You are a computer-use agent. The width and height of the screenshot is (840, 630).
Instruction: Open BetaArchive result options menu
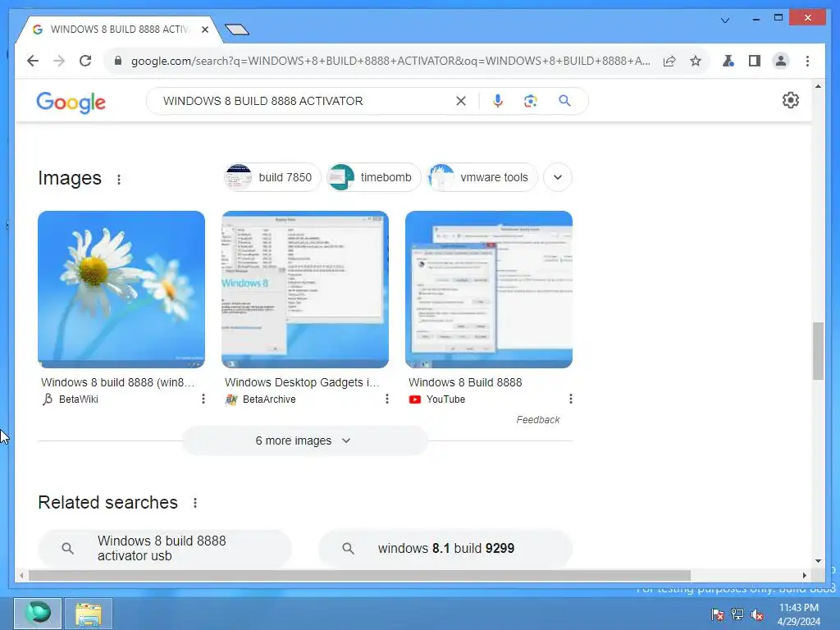(x=387, y=399)
